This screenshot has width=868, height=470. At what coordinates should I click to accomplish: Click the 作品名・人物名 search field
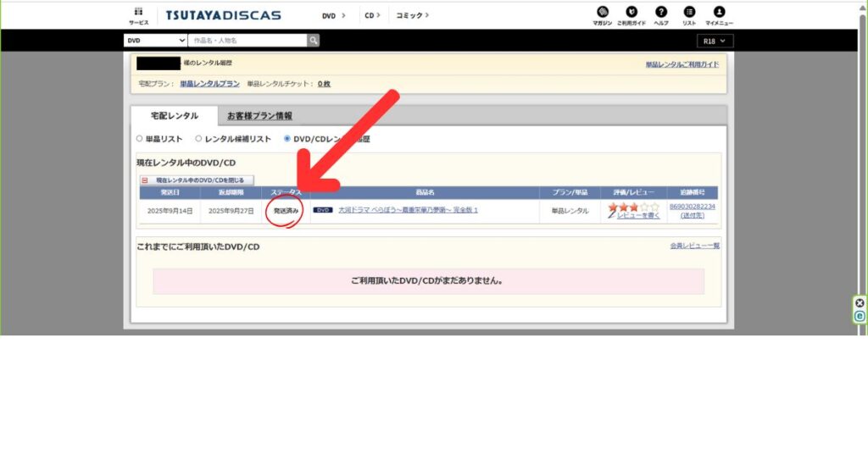coord(248,40)
